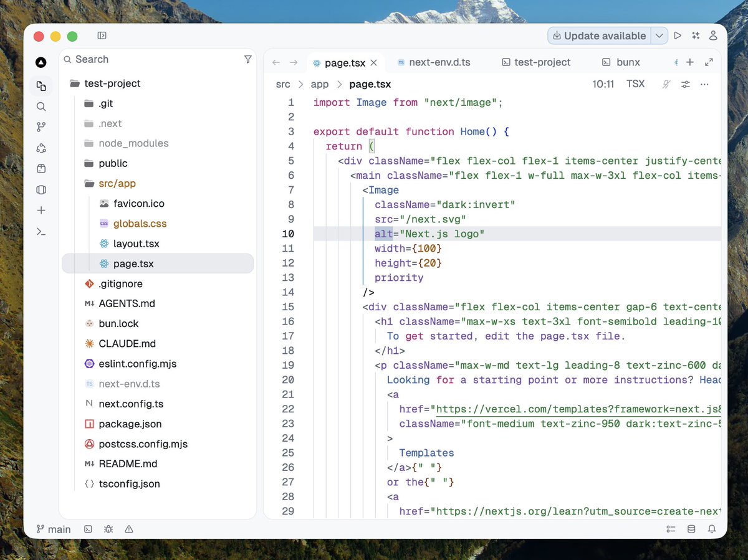
Task: Click the plus icon in activity bar
Action: pos(41,211)
